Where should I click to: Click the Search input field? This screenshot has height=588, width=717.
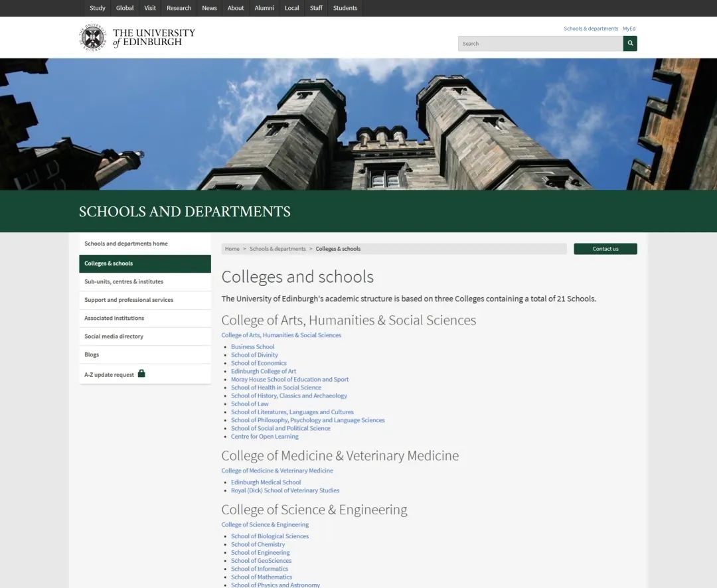point(540,43)
